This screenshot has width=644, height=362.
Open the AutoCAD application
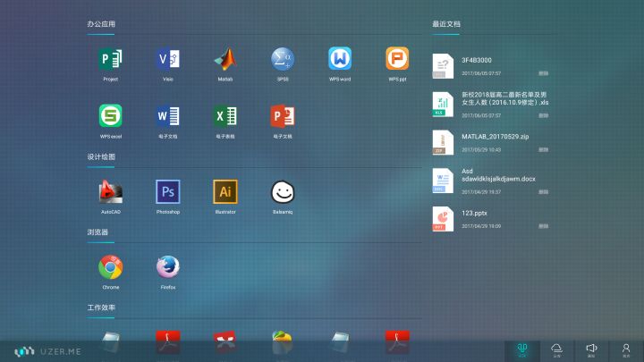coord(111,191)
